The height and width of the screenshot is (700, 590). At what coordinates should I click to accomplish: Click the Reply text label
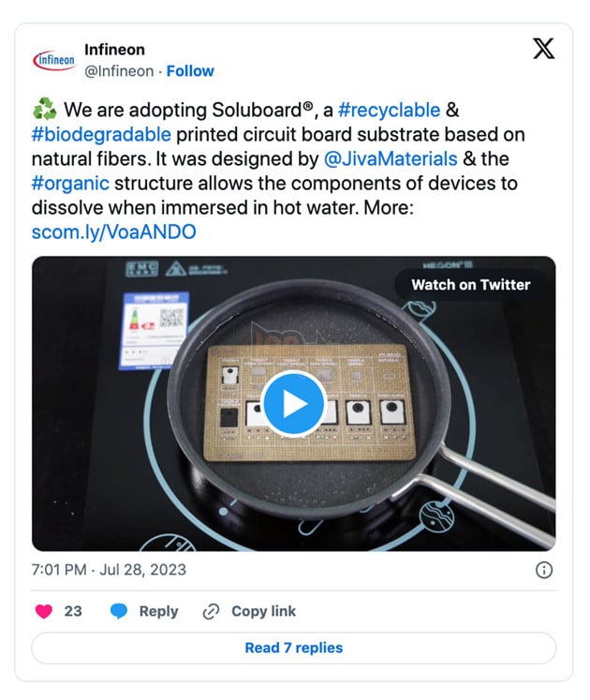click(158, 611)
